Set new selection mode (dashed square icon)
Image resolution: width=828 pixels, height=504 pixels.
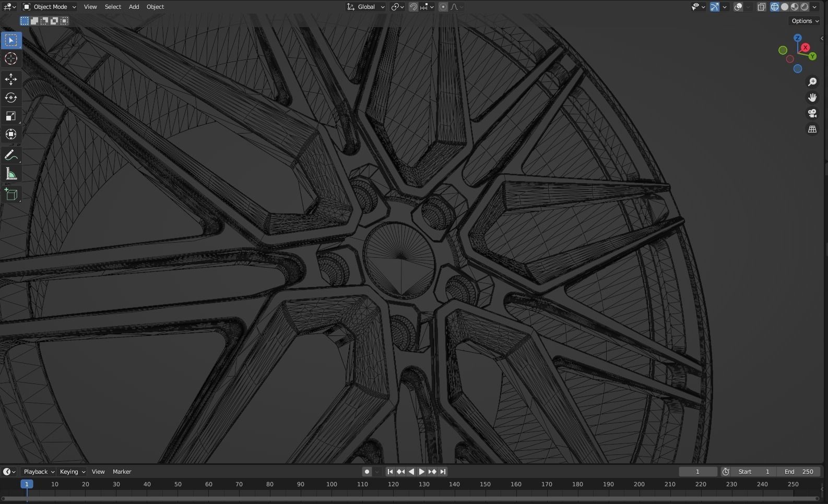coord(25,21)
